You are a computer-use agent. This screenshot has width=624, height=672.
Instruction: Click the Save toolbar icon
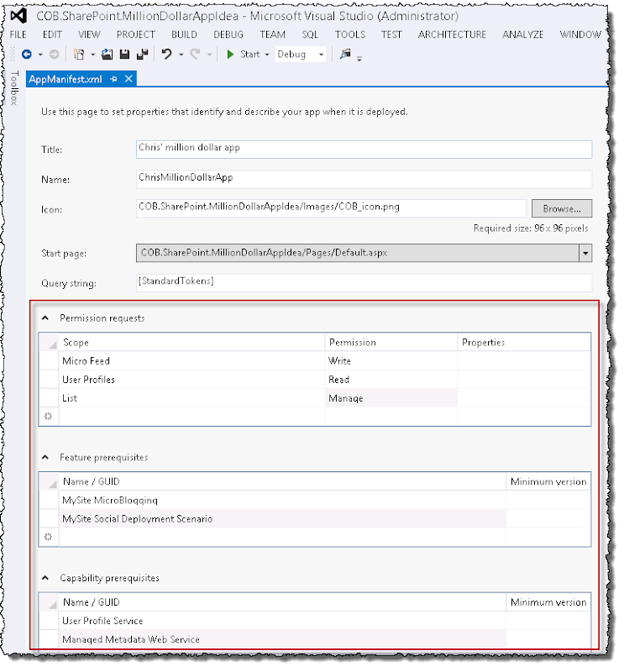(x=124, y=55)
